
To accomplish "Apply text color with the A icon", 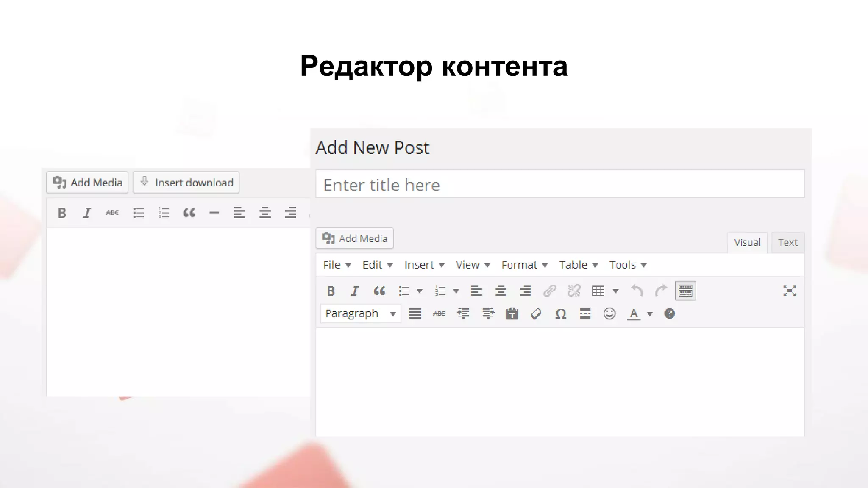I will click(634, 314).
